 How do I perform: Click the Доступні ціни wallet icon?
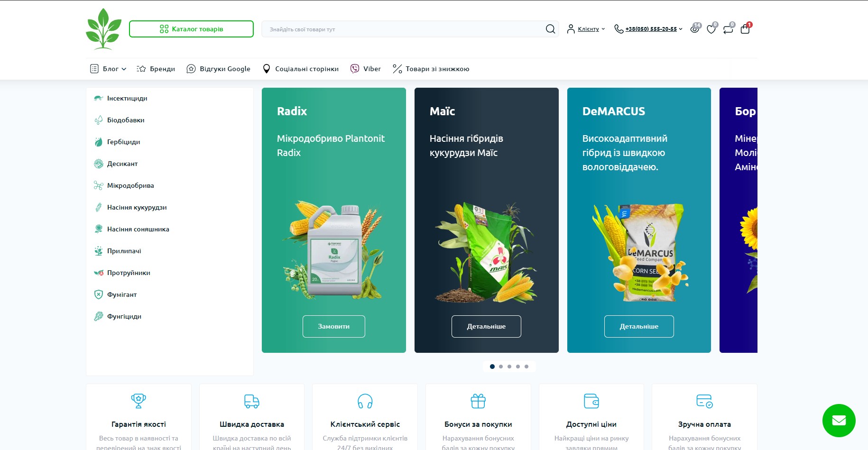(591, 401)
